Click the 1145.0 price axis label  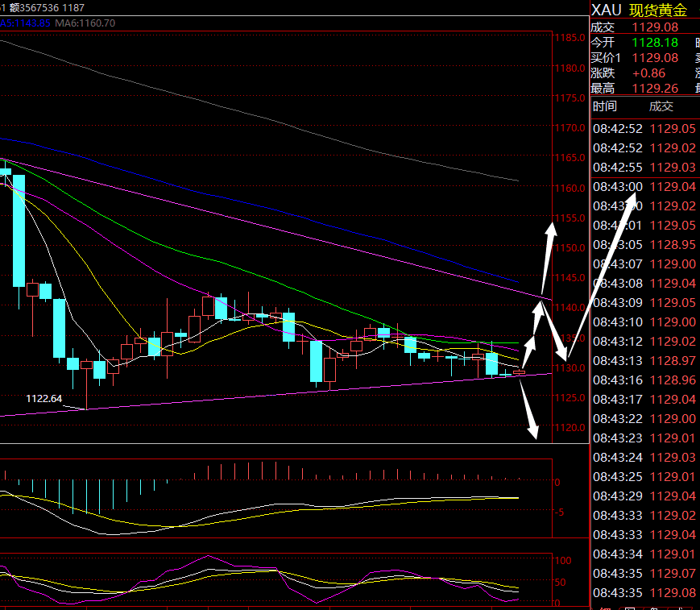[570, 278]
